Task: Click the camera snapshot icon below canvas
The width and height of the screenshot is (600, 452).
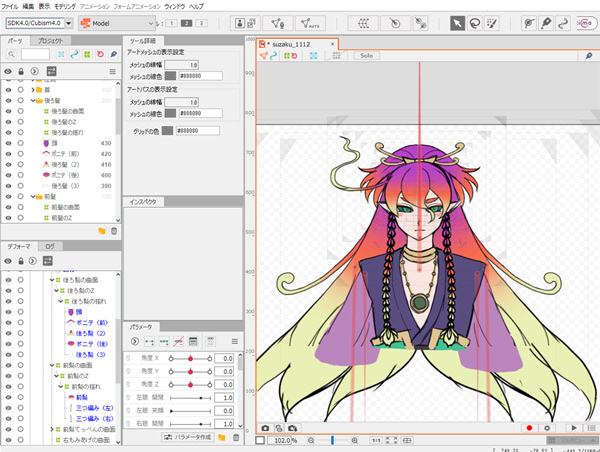Action: click(x=265, y=428)
